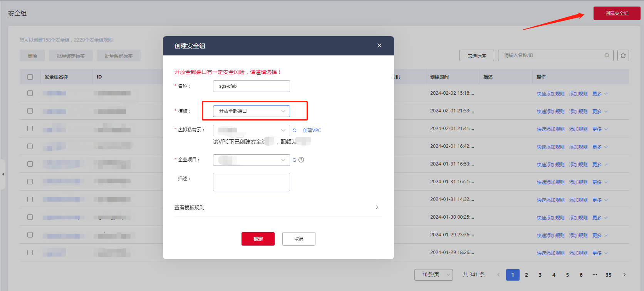Screen dimensions: 644x291
Task: Click refresh icon next to 企业项目 dropdown
Action: pyautogui.click(x=295, y=160)
